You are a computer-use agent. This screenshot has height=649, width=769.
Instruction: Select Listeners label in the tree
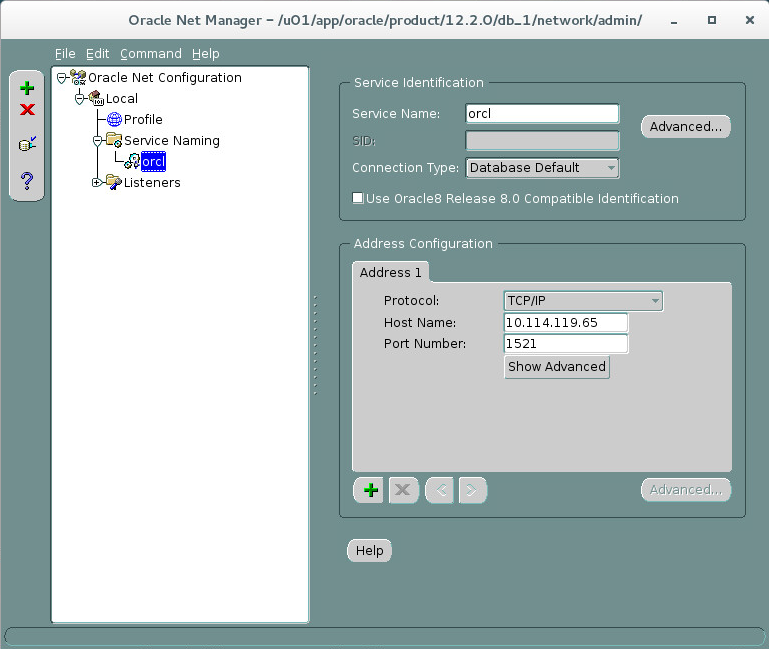pos(152,182)
